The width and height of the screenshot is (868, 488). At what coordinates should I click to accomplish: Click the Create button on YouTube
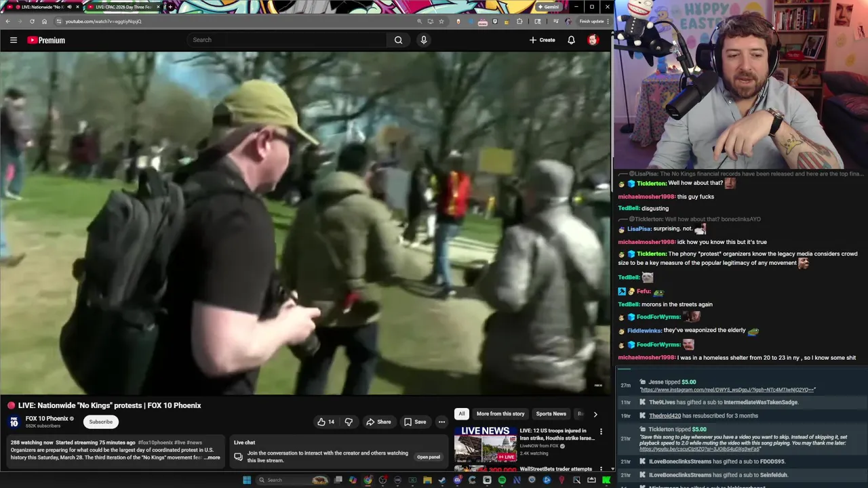click(x=542, y=40)
